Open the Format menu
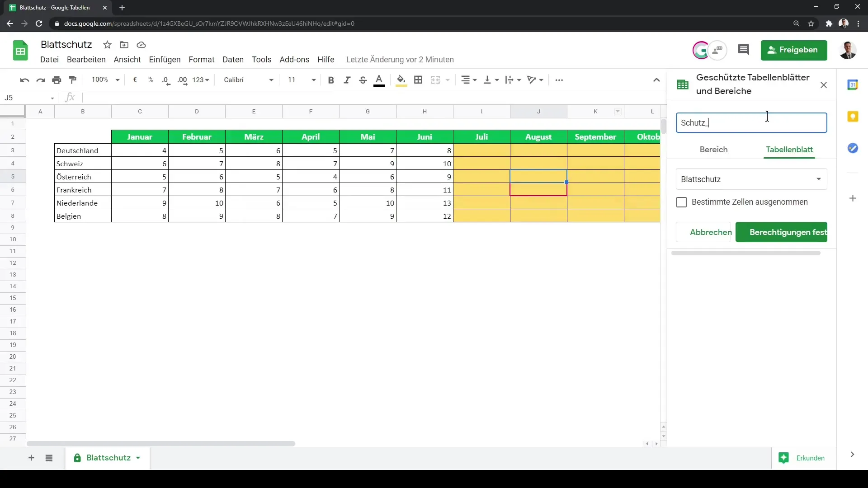The height and width of the screenshot is (488, 868). pyautogui.click(x=202, y=60)
